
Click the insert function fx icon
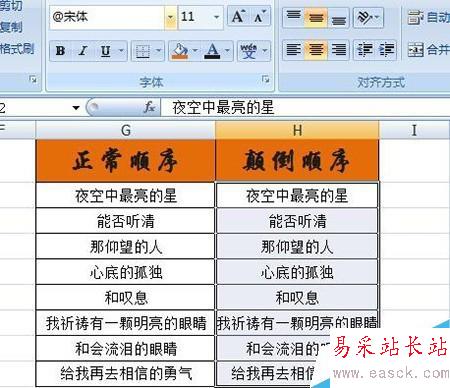point(149,107)
